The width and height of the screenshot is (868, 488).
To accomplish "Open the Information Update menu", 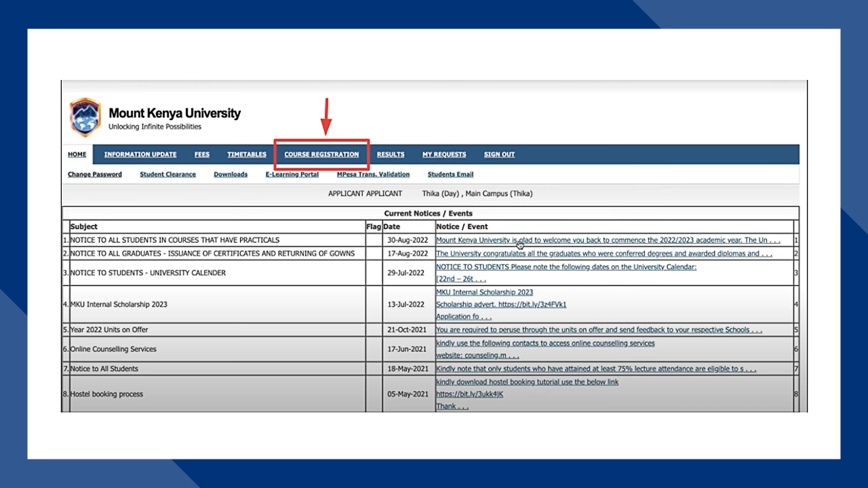I will (x=140, y=155).
